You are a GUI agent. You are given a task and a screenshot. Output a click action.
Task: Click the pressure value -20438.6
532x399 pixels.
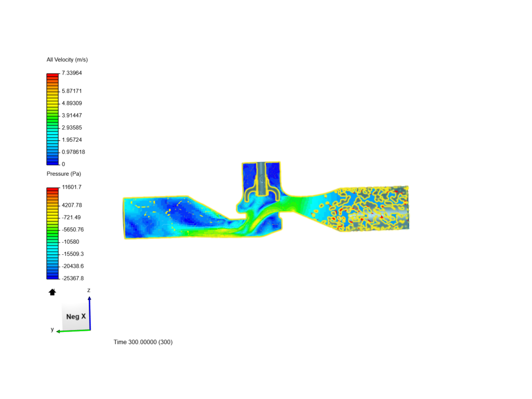[73, 266]
